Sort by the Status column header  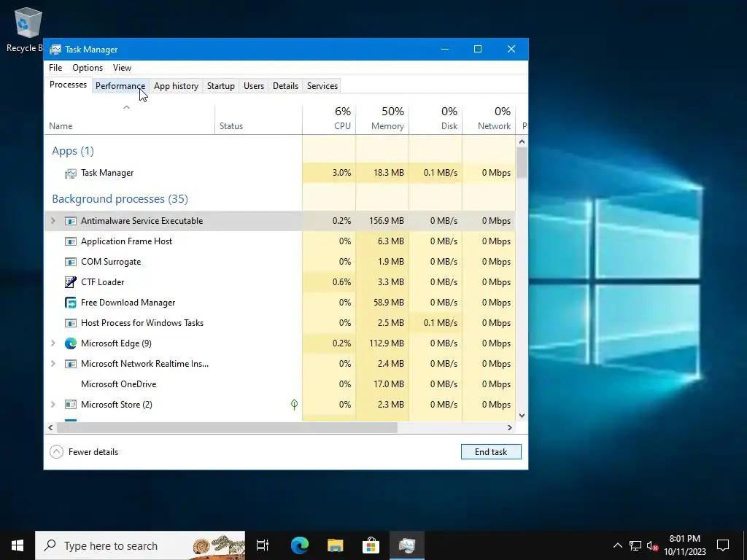coord(258,119)
